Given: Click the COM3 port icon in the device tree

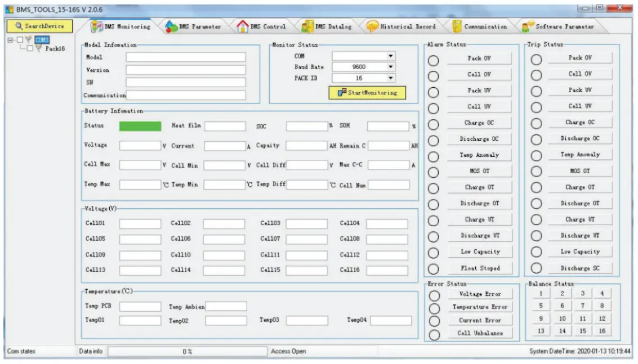Looking at the screenshot, I should pyautogui.click(x=29, y=39).
